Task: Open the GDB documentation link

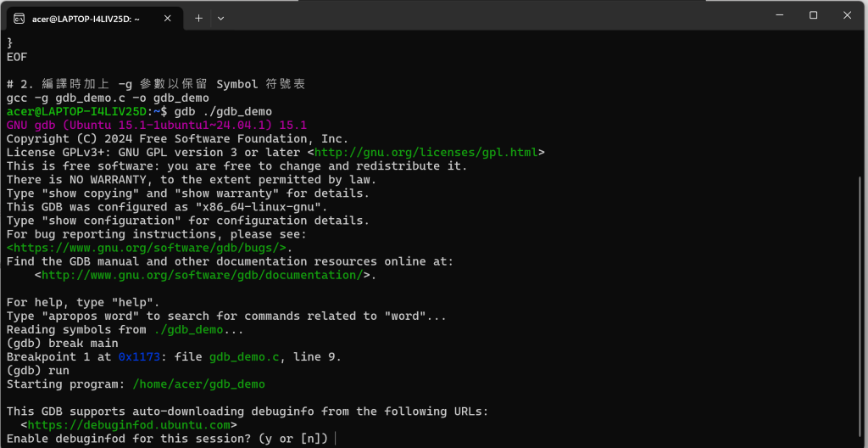Action: [x=202, y=275]
